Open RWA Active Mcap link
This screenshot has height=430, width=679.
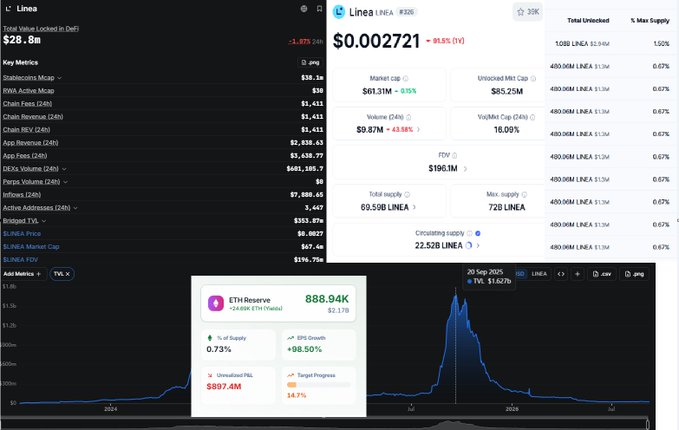tap(29, 91)
